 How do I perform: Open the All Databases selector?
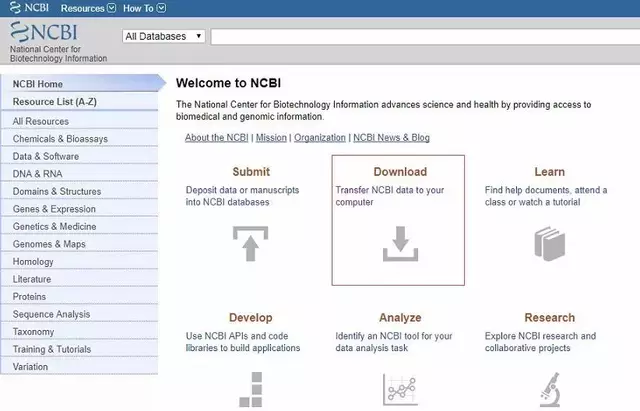163,36
